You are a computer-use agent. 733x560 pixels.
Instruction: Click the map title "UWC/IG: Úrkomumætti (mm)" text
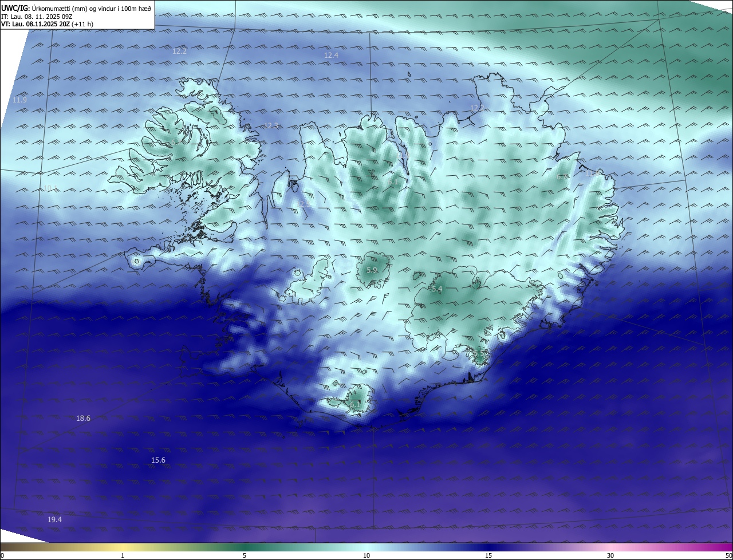pos(44,8)
